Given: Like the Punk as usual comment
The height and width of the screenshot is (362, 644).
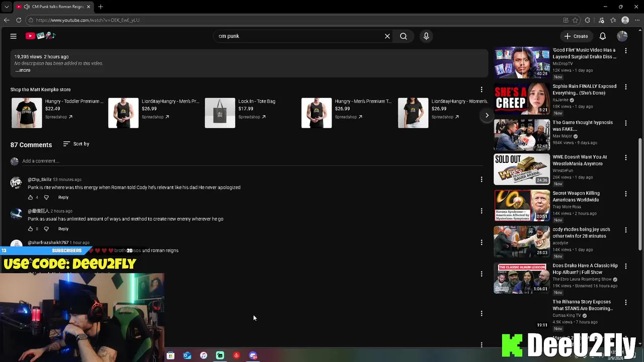Looking at the screenshot, I should click(x=30, y=229).
